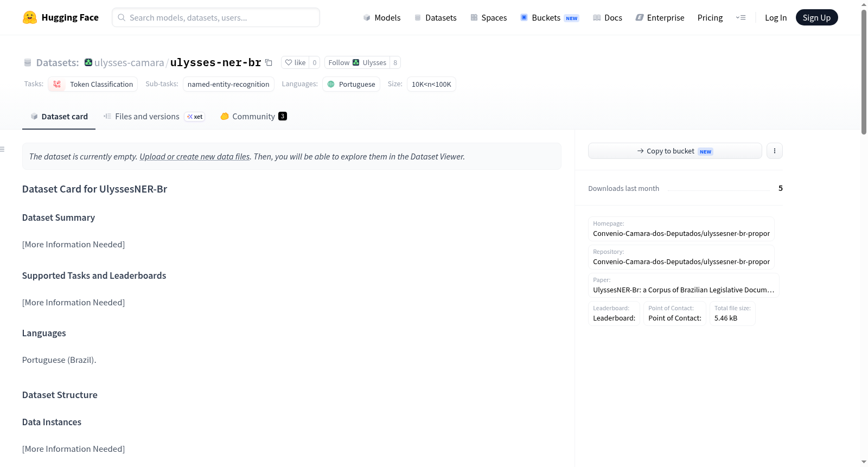
Task: Click the xet badge
Action: point(195,117)
